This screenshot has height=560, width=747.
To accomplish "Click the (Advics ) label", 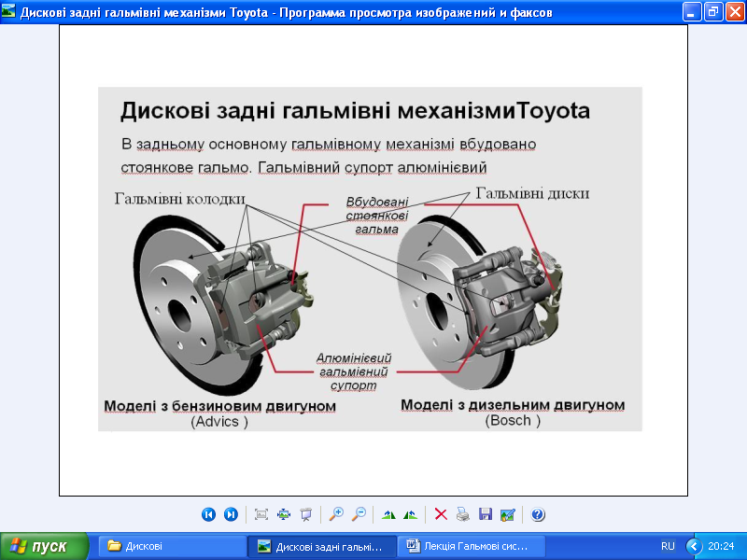I will click(x=219, y=422).
